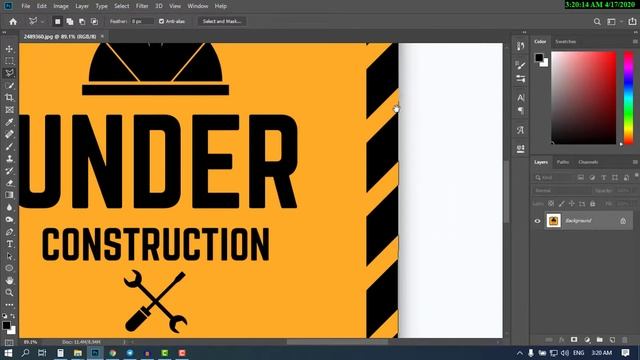
Task: Open the Paragraph panel icon
Action: [x=520, y=111]
